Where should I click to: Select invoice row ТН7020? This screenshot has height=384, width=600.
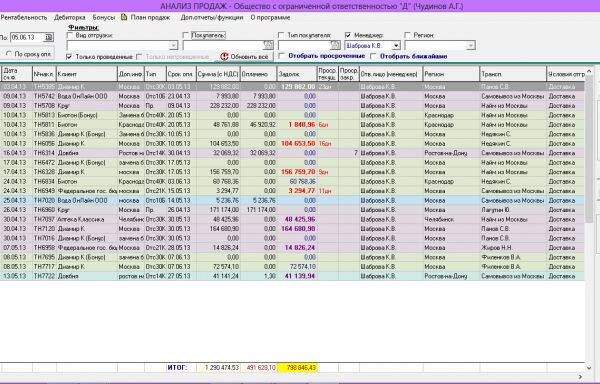coord(292,200)
